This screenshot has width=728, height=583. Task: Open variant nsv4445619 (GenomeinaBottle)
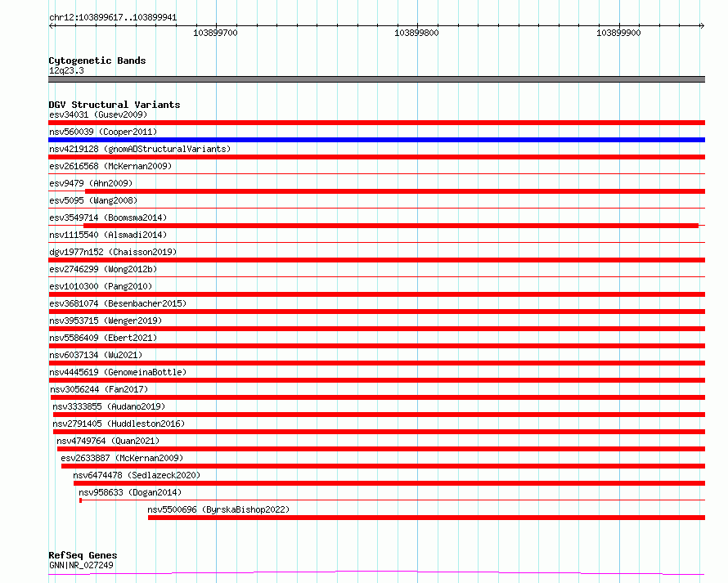coord(118,372)
